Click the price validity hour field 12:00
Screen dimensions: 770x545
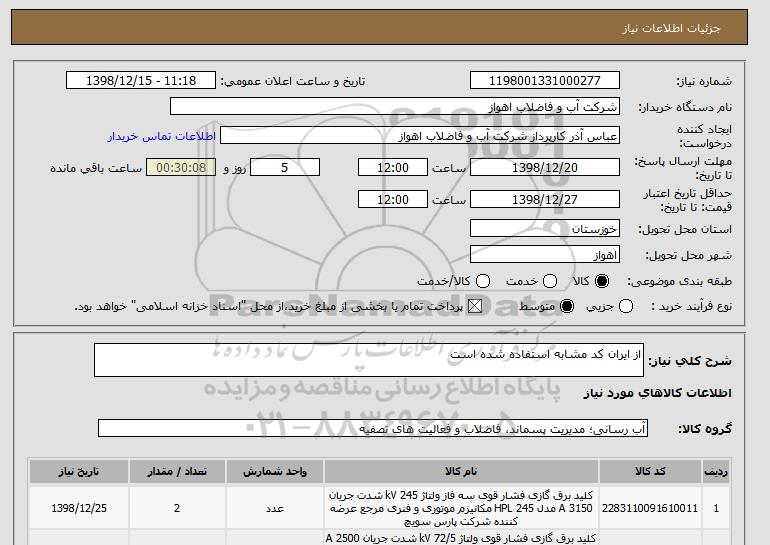click(x=393, y=199)
